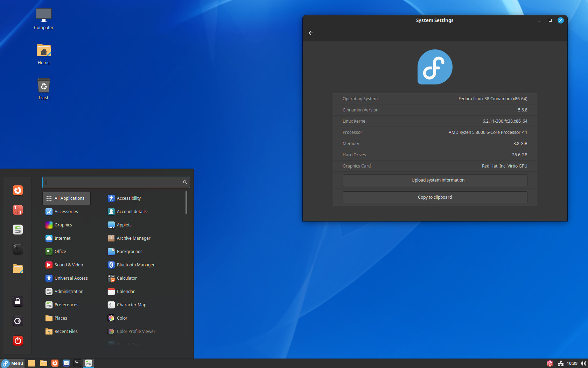Click the Hard Drives value 26.6 GB
The image size is (588, 368).
(x=519, y=155)
